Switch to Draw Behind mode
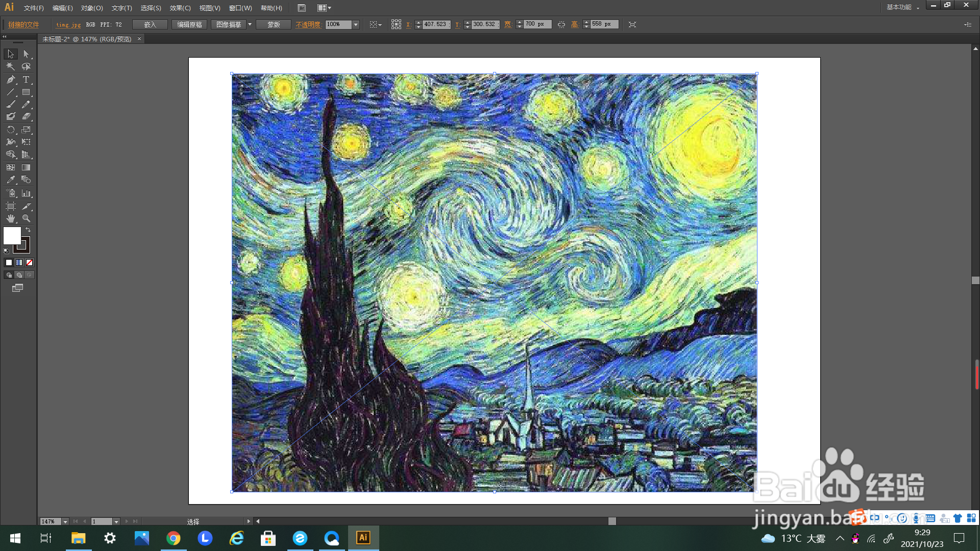 click(x=19, y=275)
